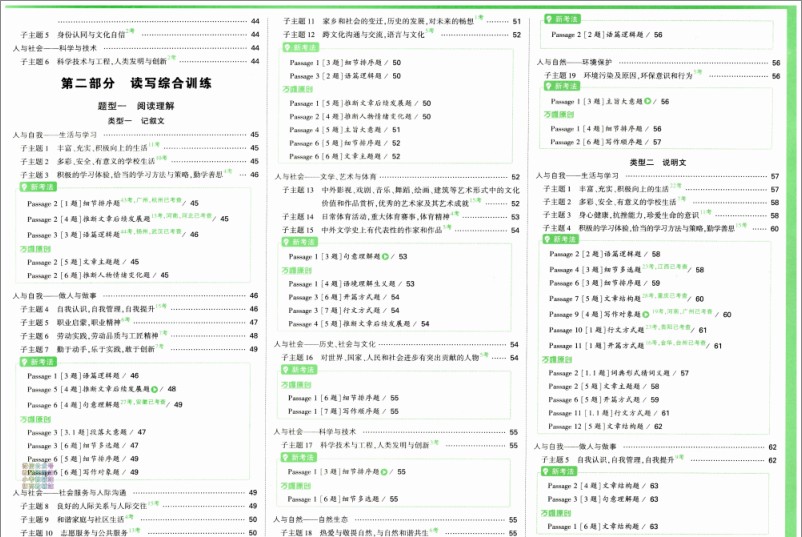Click the 新考法 lightbulb badge under 子主题7 勤于动手
The image size is (802, 537).
coord(37,362)
